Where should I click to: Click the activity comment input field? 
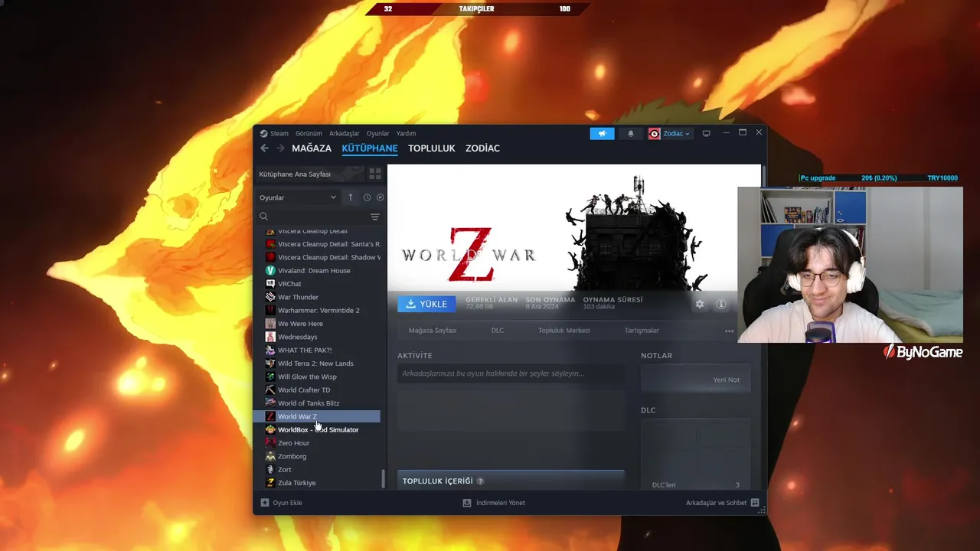pos(511,373)
